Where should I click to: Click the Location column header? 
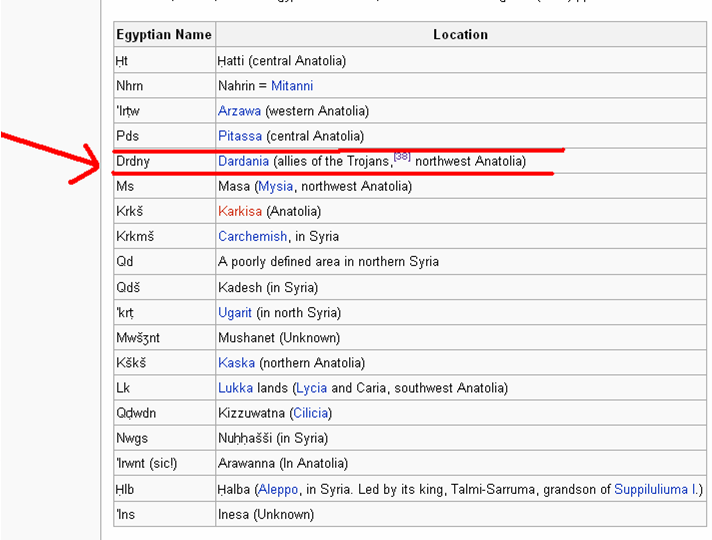[x=460, y=34]
